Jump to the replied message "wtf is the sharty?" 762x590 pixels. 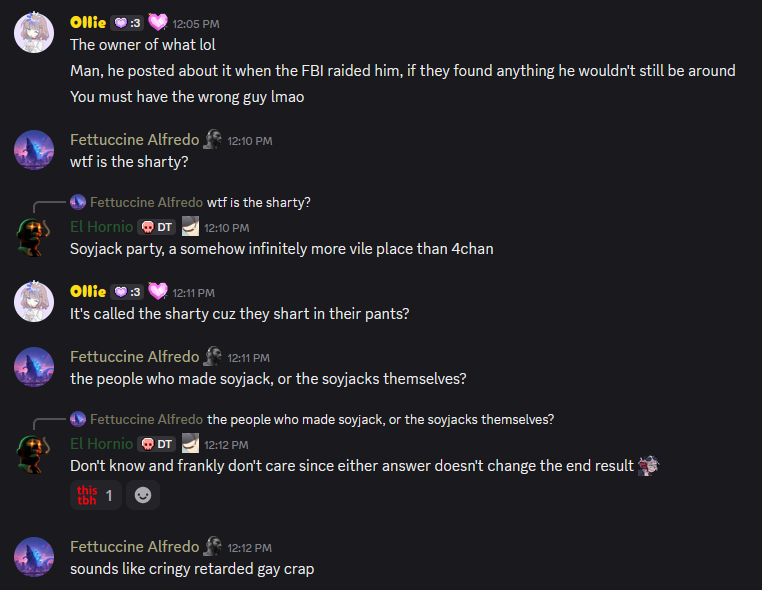tap(258, 203)
